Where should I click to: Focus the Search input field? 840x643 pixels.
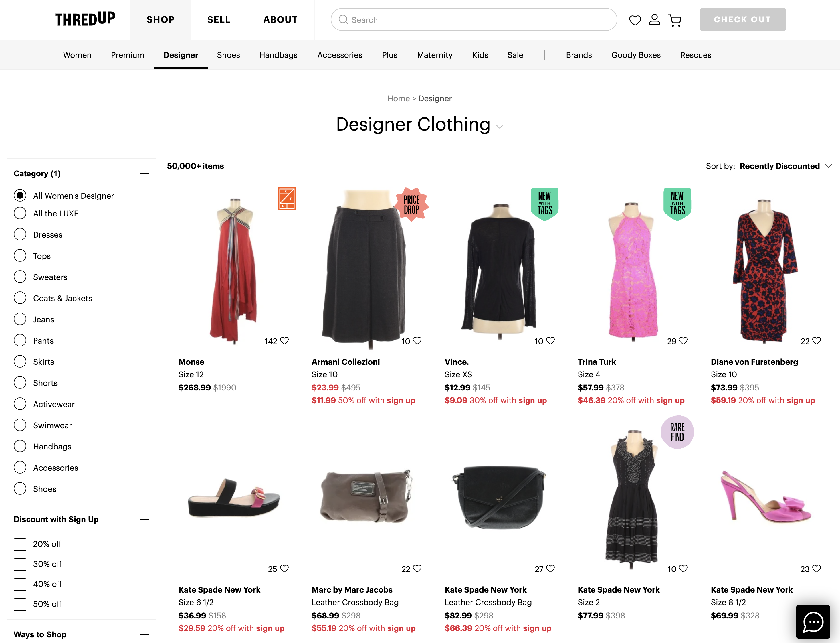pos(474,19)
